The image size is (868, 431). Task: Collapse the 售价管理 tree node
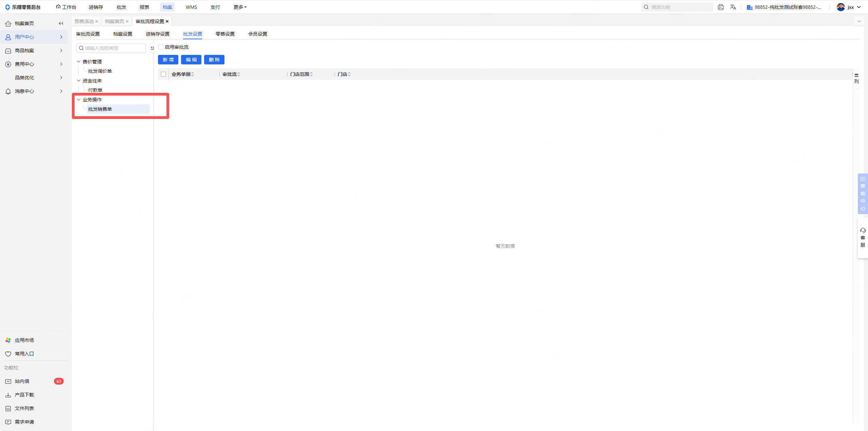tap(79, 62)
